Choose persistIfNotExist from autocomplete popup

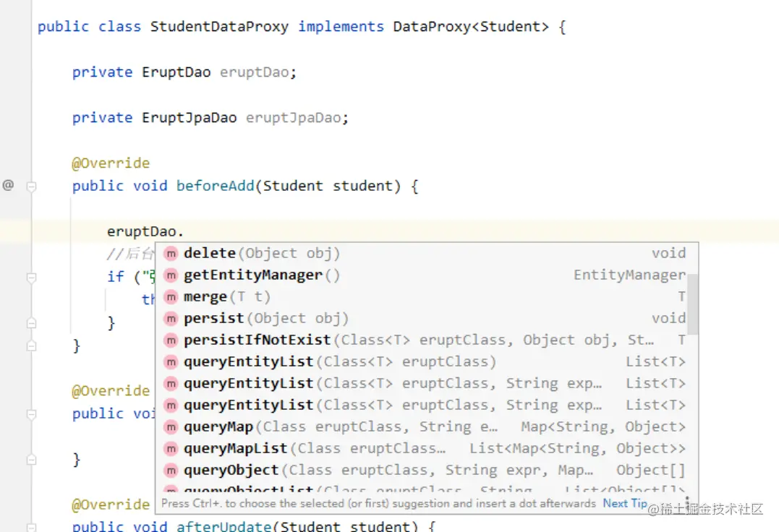click(x=426, y=340)
